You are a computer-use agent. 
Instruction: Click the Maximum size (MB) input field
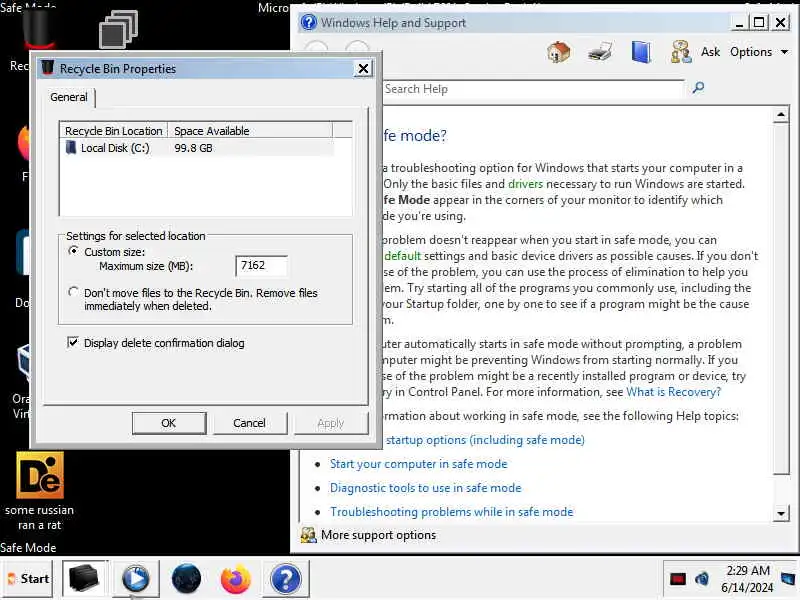tap(261, 265)
